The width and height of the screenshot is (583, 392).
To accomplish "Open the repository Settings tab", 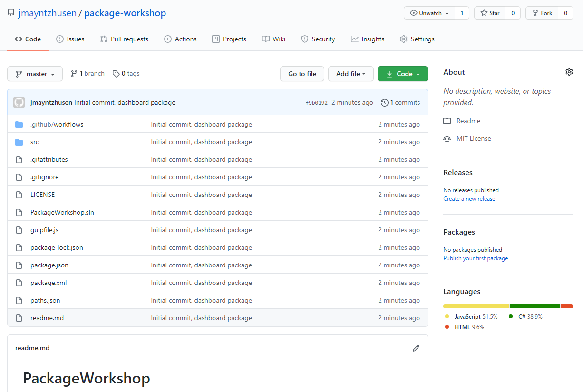I will coord(417,39).
